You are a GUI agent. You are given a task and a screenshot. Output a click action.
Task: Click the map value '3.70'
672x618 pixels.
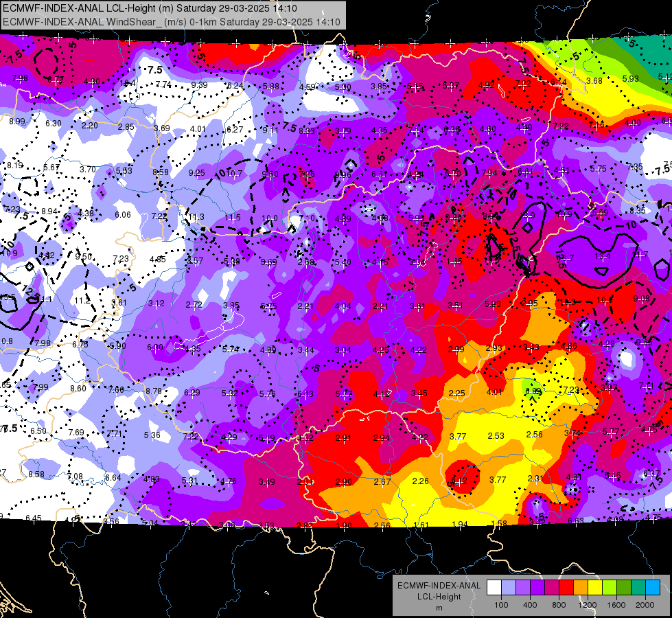click(87, 169)
